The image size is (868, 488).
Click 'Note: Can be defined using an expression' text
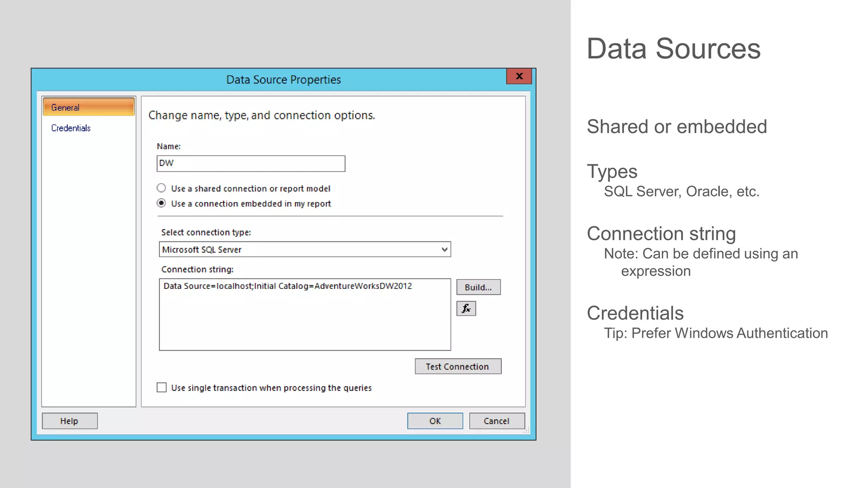point(701,262)
